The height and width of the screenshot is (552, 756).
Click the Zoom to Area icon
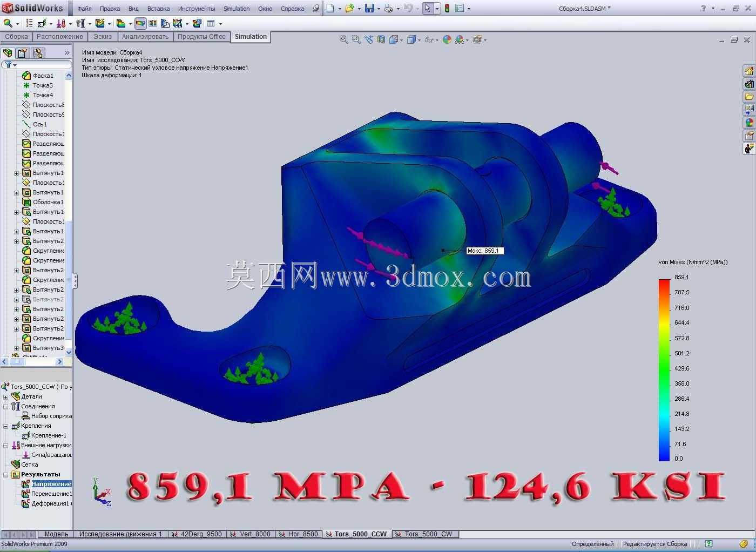point(356,39)
